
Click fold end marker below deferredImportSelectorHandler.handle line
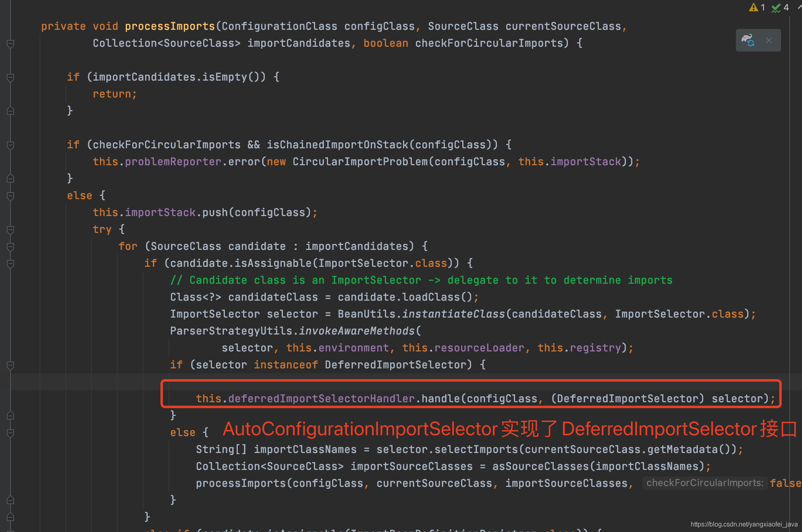pyautogui.click(x=11, y=416)
